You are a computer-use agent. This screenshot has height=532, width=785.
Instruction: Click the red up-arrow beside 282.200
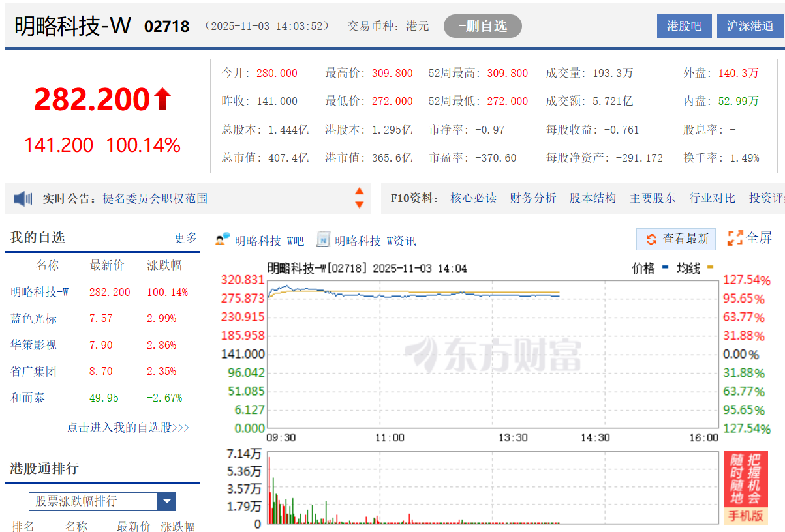(x=162, y=99)
